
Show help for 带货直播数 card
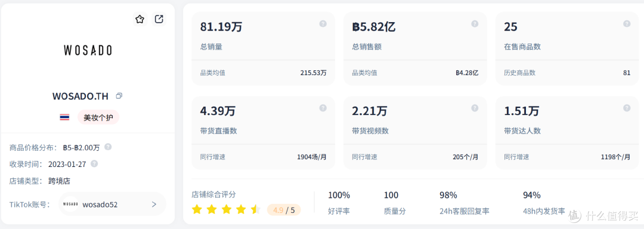[323, 108]
